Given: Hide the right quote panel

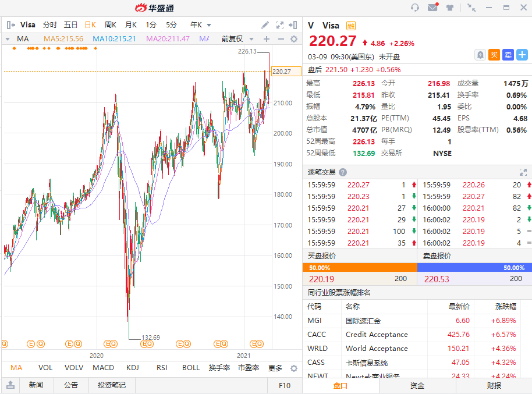Looking at the screenshot, I should (293, 25).
